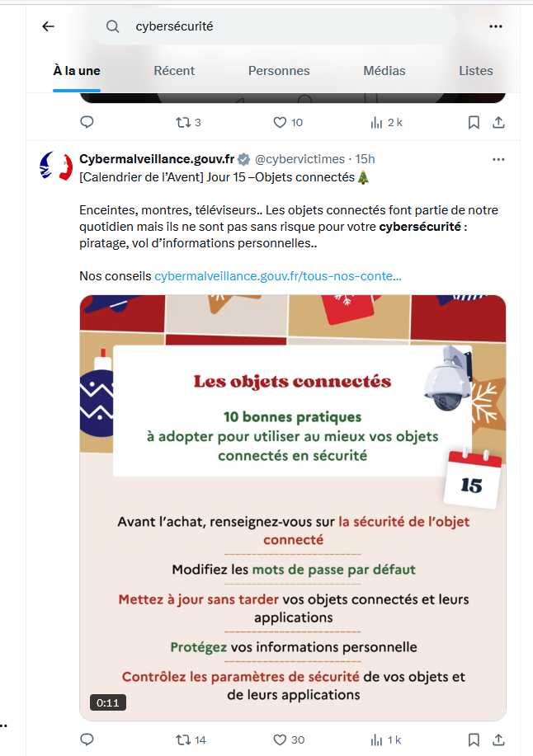Viewport: 533px width, 756px height.
Task: Click the search magnifier icon
Action: pyautogui.click(x=113, y=26)
